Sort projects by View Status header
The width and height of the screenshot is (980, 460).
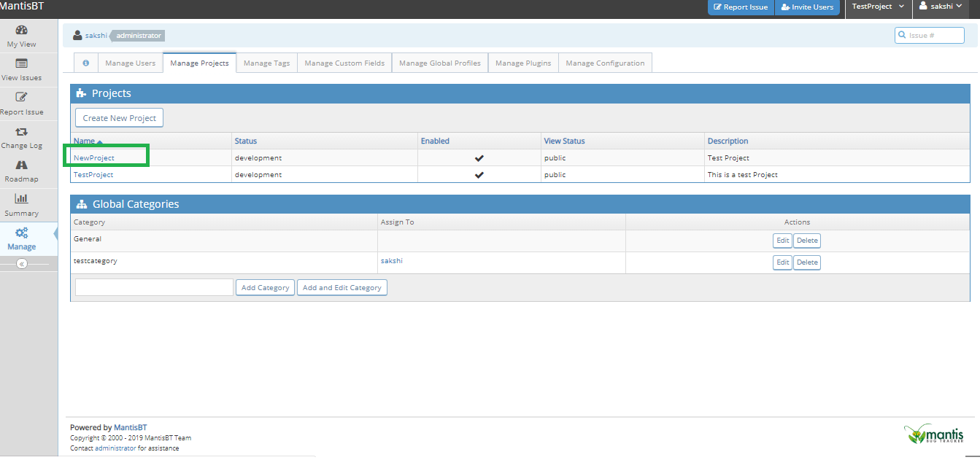point(564,141)
